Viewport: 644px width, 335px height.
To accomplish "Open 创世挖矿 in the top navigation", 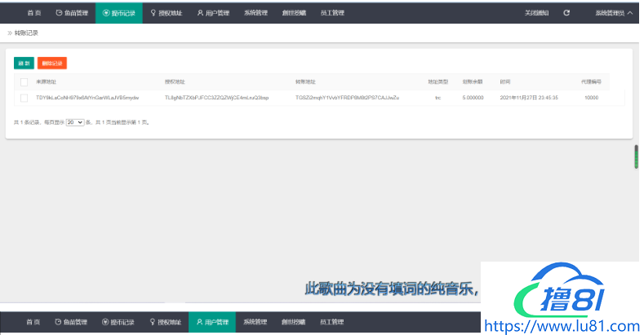I will (294, 13).
